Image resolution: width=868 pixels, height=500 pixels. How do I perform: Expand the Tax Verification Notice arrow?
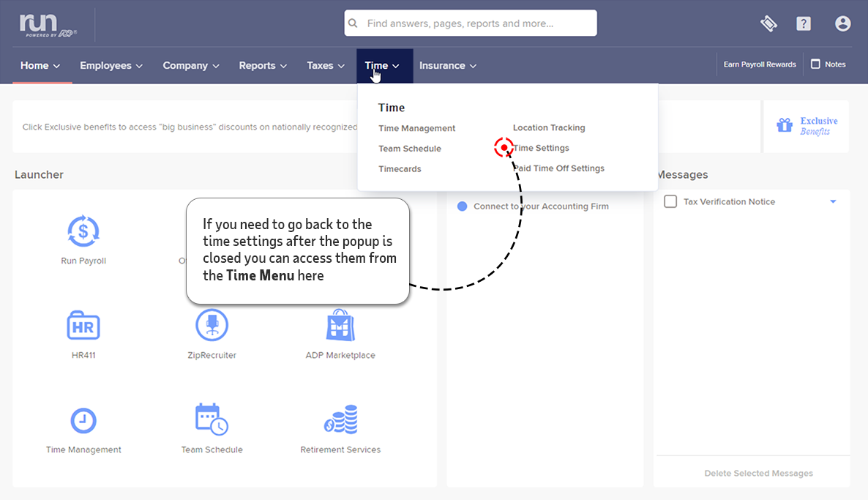click(x=833, y=201)
